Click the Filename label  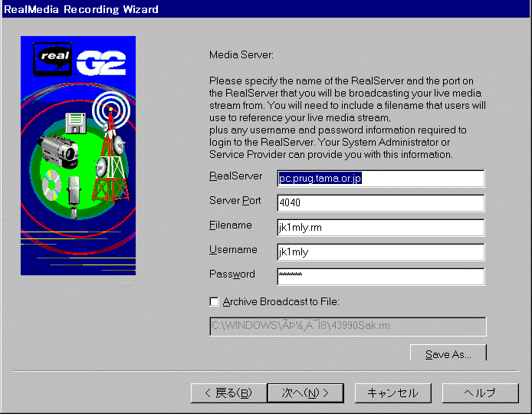tap(231, 225)
